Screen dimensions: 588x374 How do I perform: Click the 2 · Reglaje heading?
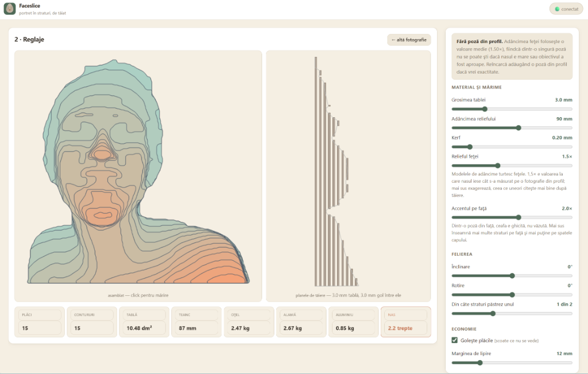[29, 40]
